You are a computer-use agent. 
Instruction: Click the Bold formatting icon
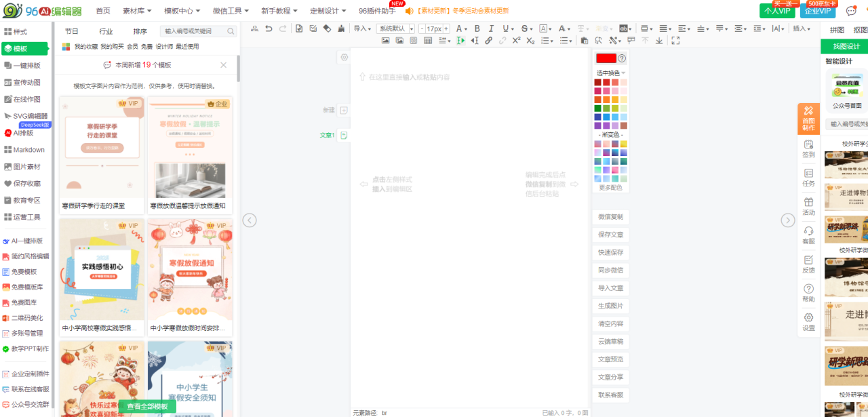477,28
